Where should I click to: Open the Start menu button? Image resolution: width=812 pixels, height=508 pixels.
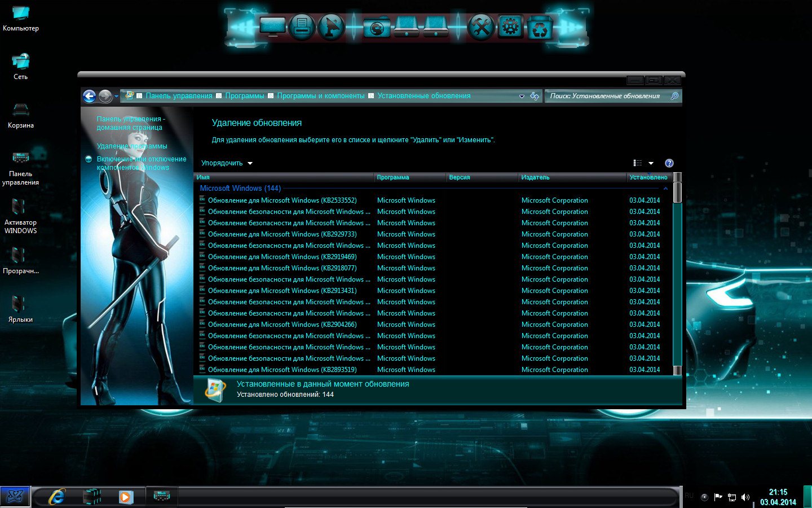tap(15, 497)
